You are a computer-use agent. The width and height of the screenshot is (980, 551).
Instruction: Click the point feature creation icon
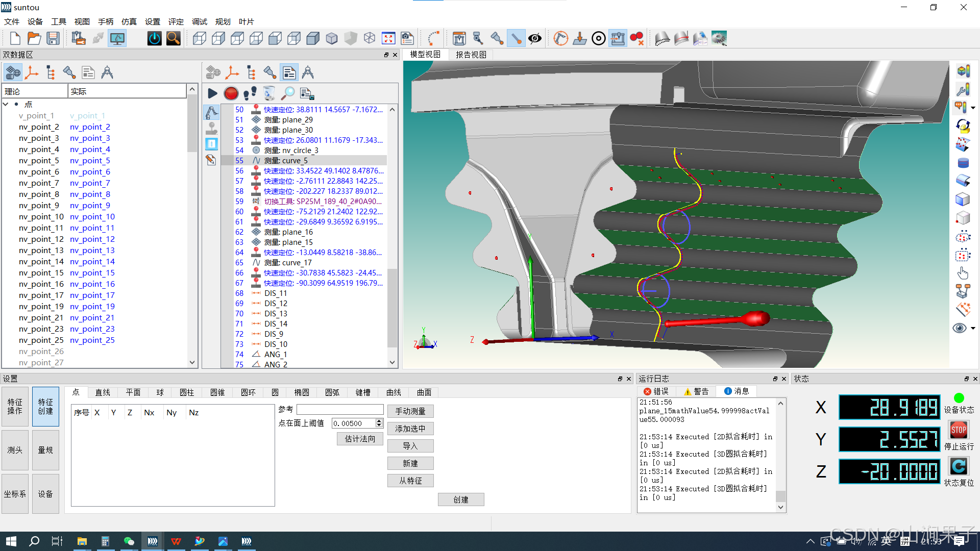pyautogui.click(x=76, y=391)
